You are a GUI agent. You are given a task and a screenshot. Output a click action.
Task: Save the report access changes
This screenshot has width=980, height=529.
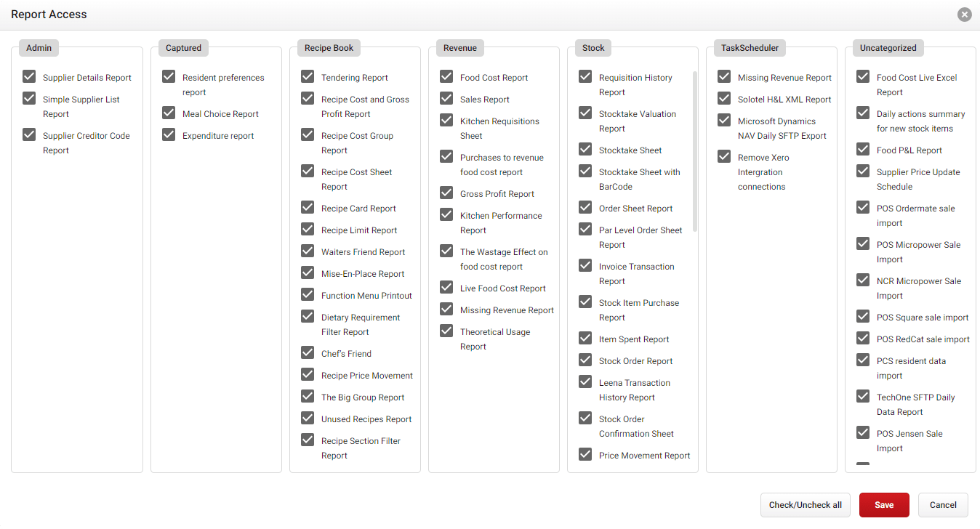[884, 504]
